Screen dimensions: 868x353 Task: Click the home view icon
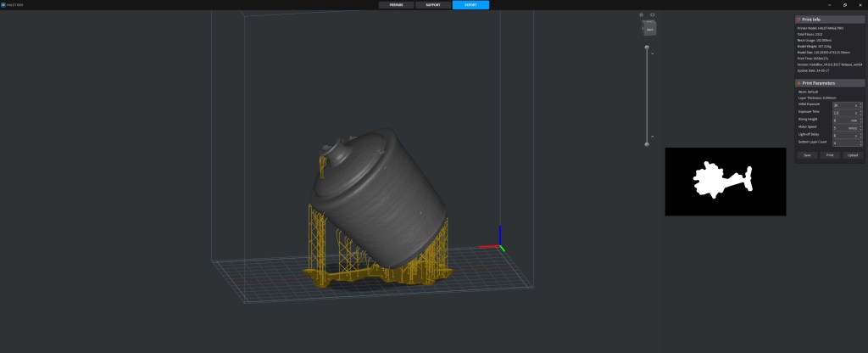tap(641, 14)
